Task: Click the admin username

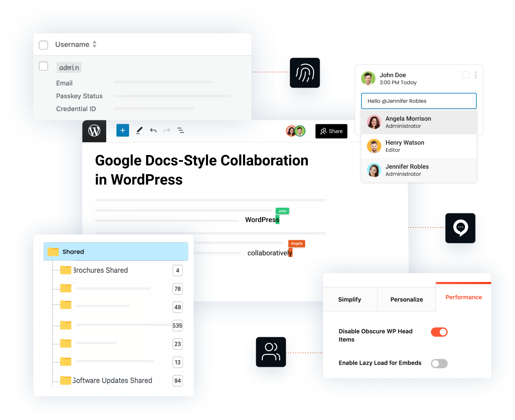Action: pyautogui.click(x=69, y=67)
